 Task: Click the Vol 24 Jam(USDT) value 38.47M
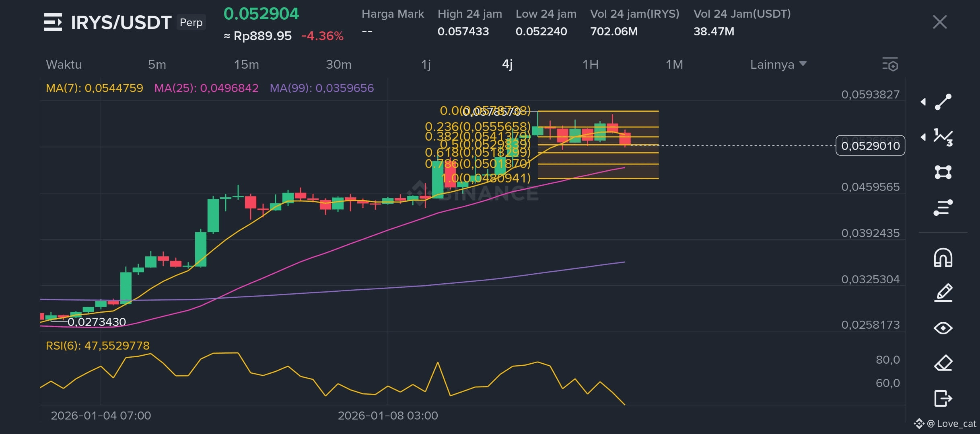pyautogui.click(x=714, y=31)
